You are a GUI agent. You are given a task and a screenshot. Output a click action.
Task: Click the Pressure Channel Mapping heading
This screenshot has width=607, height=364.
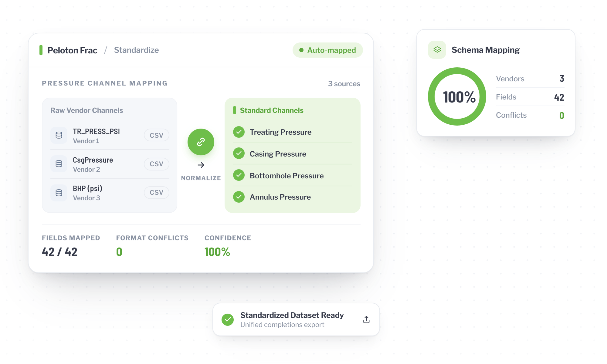tap(105, 83)
